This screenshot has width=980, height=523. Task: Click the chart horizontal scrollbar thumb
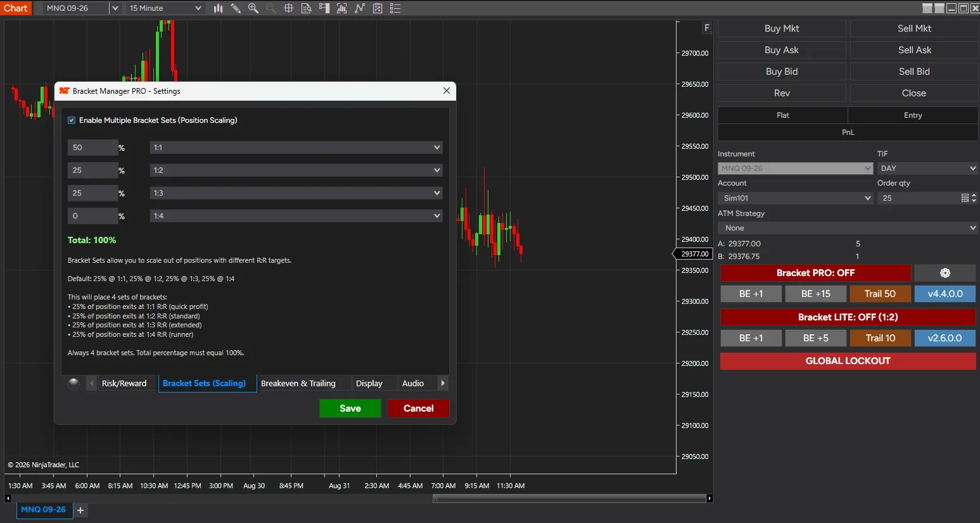(x=569, y=499)
